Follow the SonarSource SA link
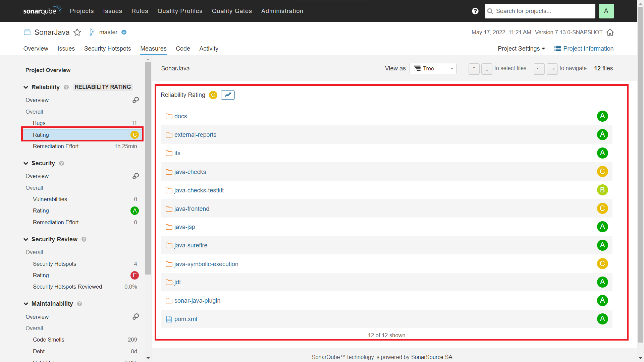Viewport: 644px width, 362px height. coord(431,357)
